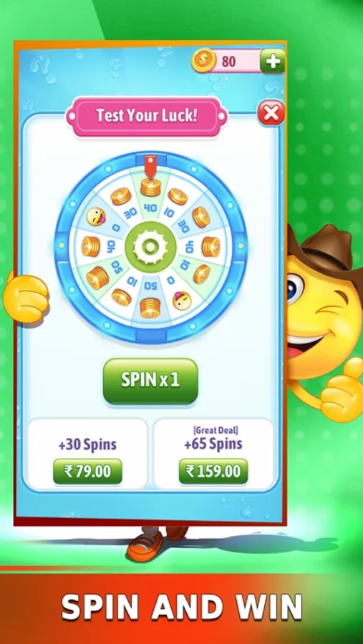Click the gold coin icon beside 80
This screenshot has height=644, width=363.
[204, 62]
